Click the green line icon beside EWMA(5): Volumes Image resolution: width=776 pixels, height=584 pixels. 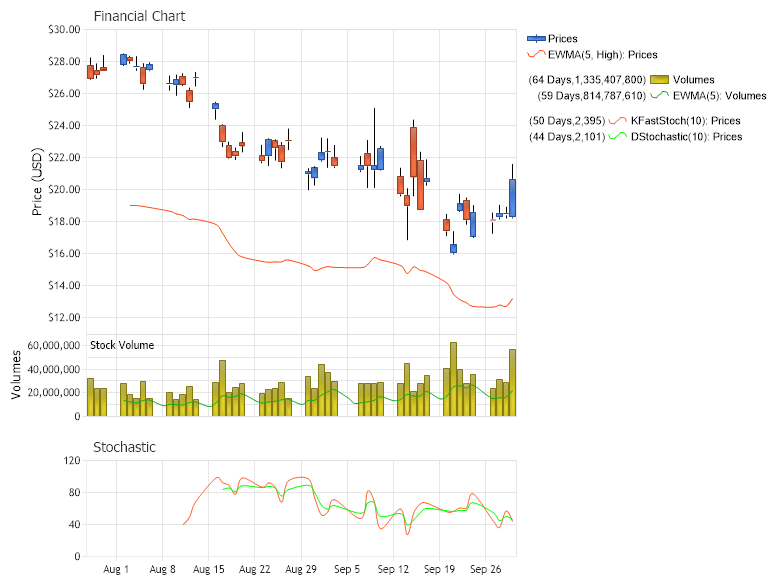click(x=659, y=96)
